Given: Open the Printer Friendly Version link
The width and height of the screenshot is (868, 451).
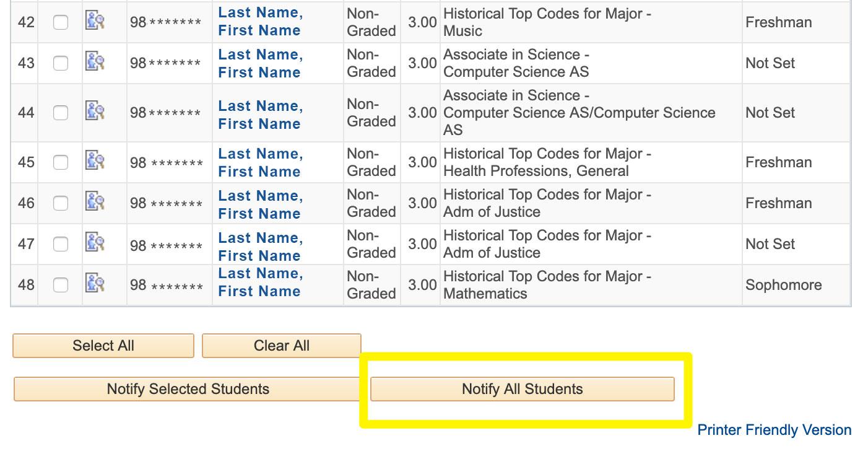Looking at the screenshot, I should pyautogui.click(x=774, y=430).
